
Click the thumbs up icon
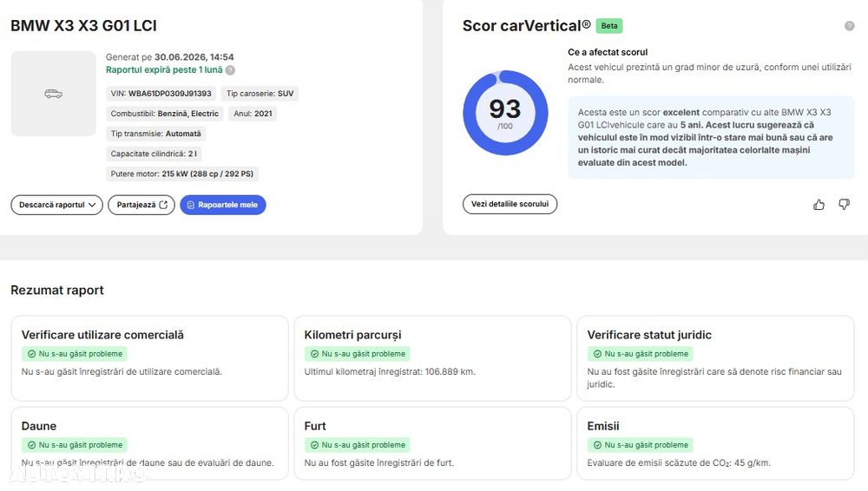(x=819, y=205)
